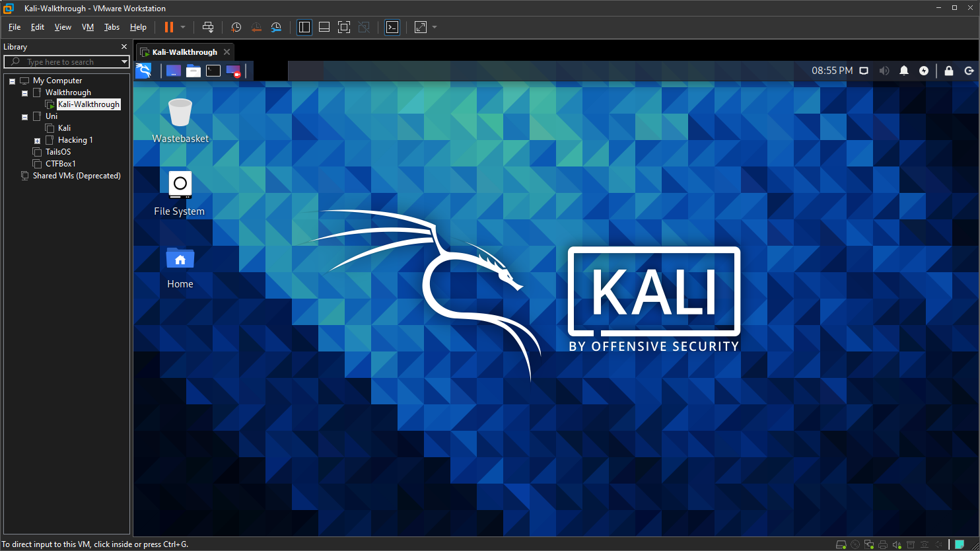Select the Wastebasket desktop icon
The image size is (980, 551).
[180, 121]
